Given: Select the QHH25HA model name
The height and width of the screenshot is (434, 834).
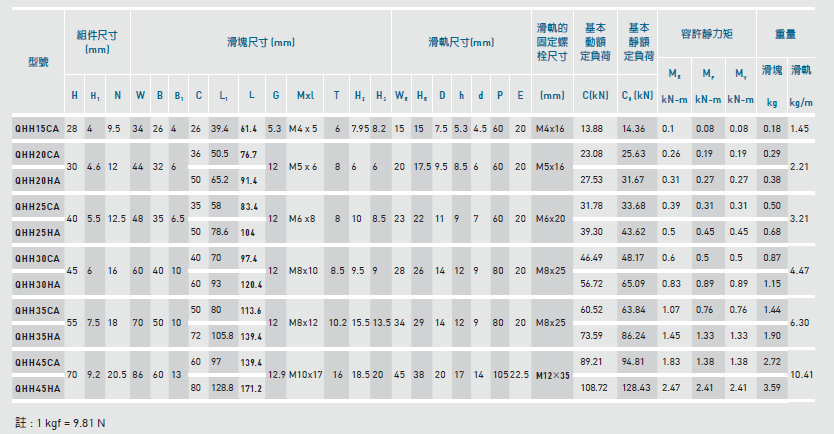Looking at the screenshot, I should 37,233.
